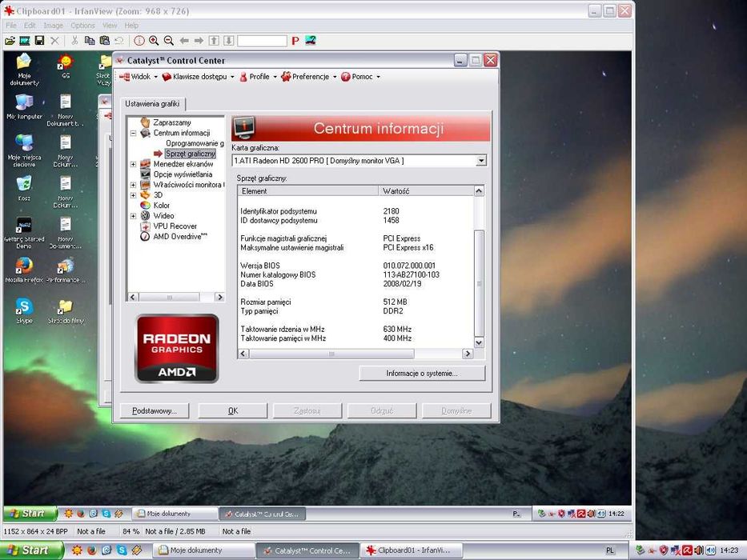Click the dropdown arrow beside Preferencje
Screen dimensions: 747x560
point(335,77)
